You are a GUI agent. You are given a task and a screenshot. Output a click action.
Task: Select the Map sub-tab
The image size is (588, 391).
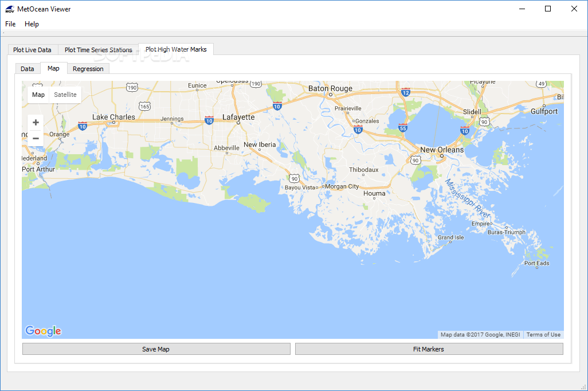coord(53,68)
